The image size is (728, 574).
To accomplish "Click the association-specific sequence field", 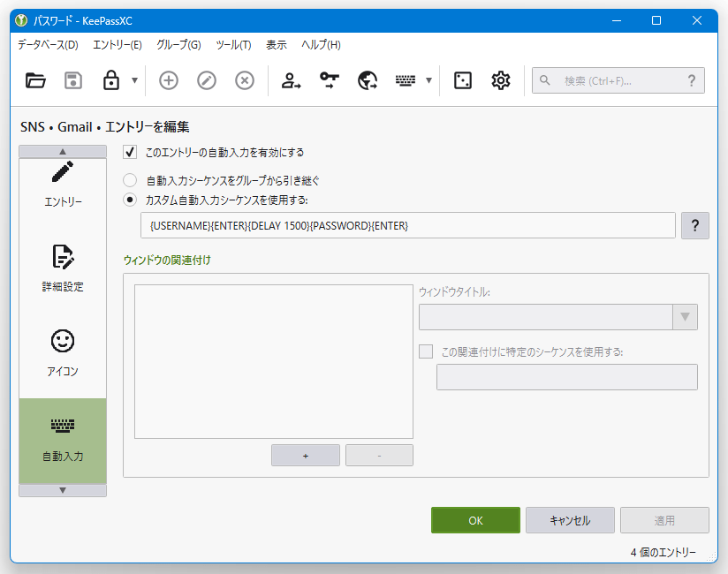I will coord(567,377).
